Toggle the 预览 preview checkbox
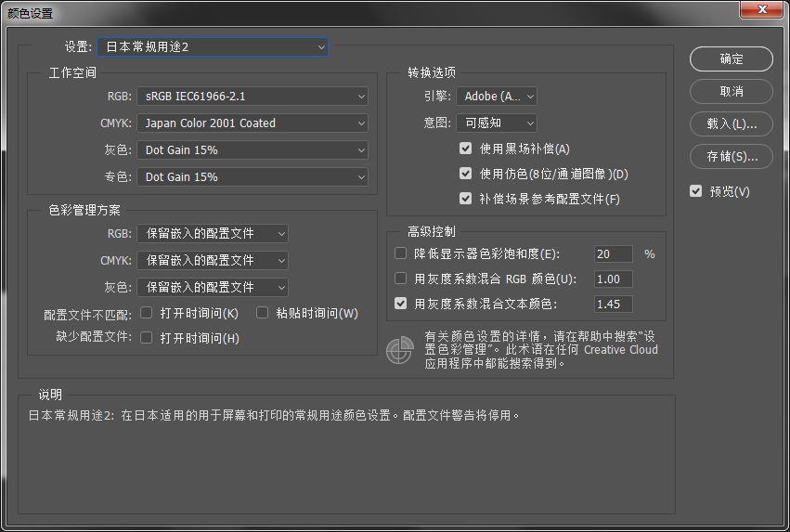 pos(695,191)
